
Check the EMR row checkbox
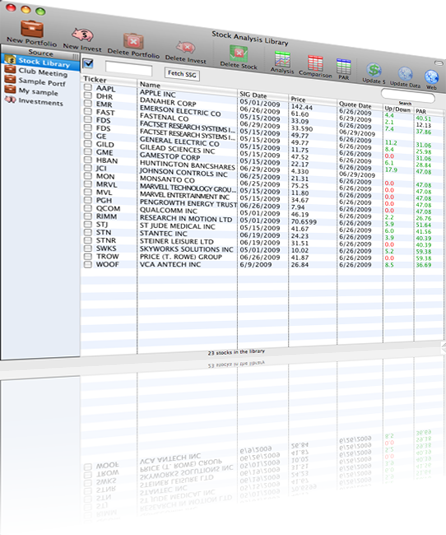(x=88, y=103)
